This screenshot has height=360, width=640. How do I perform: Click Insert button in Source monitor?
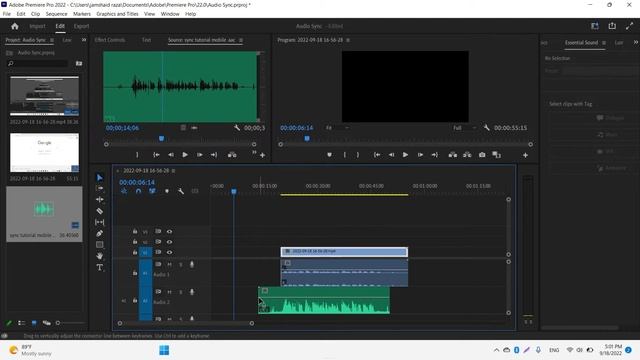(x=232, y=155)
